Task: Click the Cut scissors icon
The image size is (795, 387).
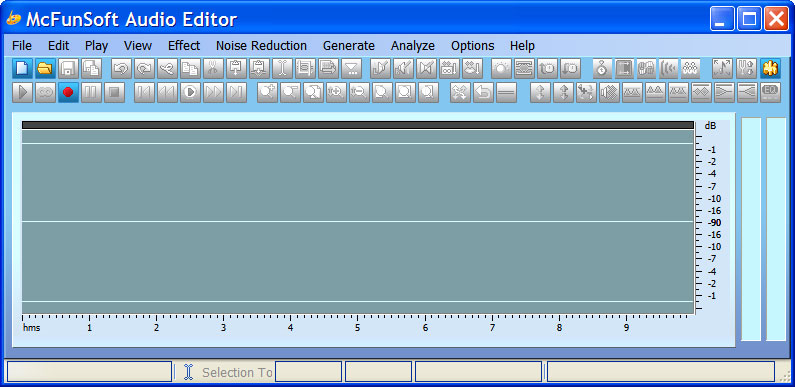Action: coord(213,68)
